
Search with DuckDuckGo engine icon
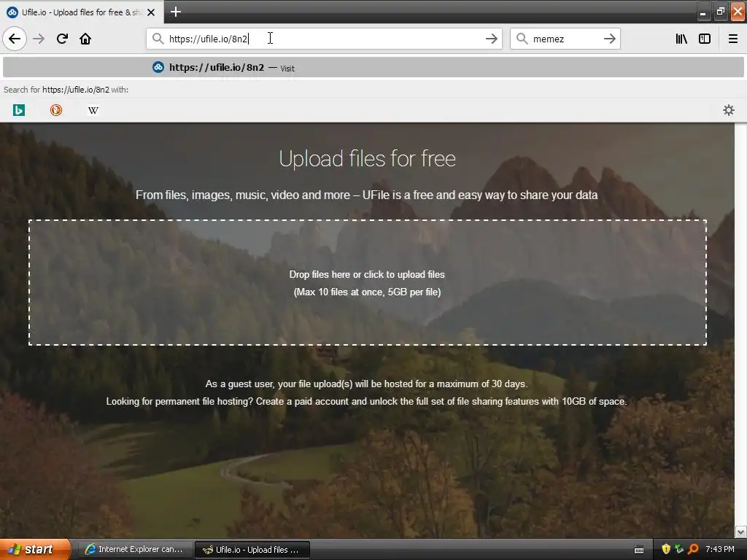coord(55,111)
